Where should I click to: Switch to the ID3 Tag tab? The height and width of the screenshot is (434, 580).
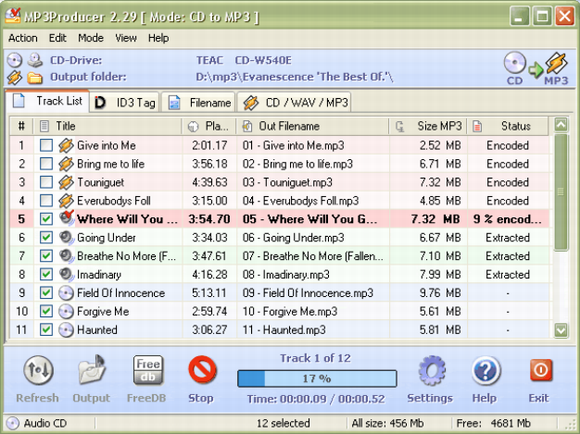125,102
